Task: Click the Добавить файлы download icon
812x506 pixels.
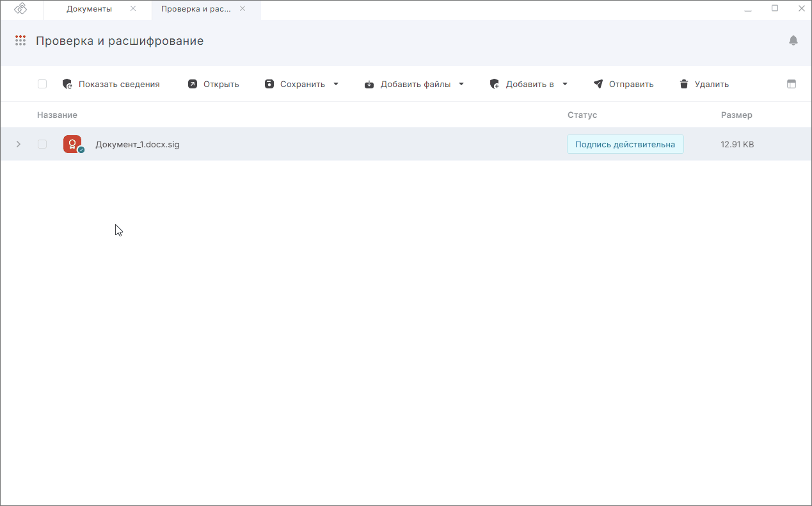Action: click(x=369, y=84)
